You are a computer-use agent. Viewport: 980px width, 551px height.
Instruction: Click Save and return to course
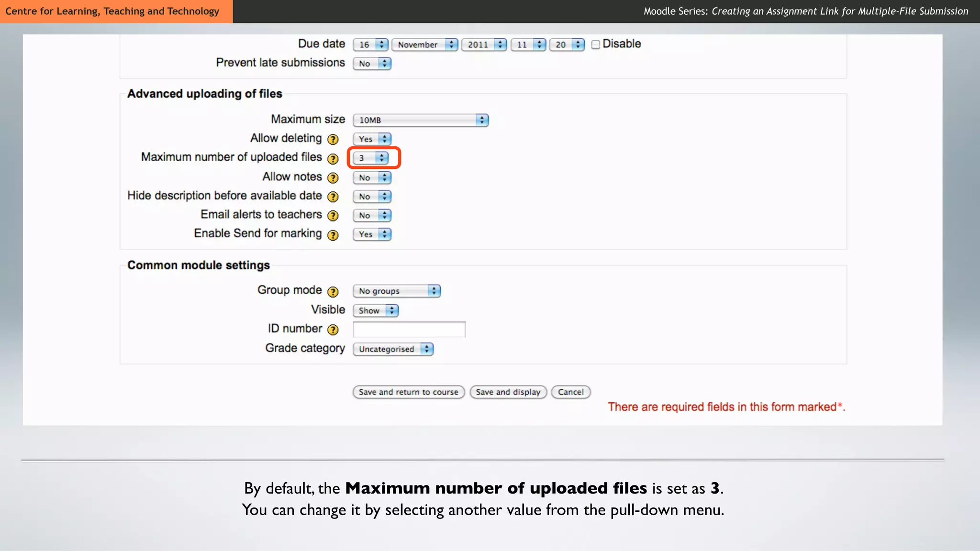tap(409, 392)
